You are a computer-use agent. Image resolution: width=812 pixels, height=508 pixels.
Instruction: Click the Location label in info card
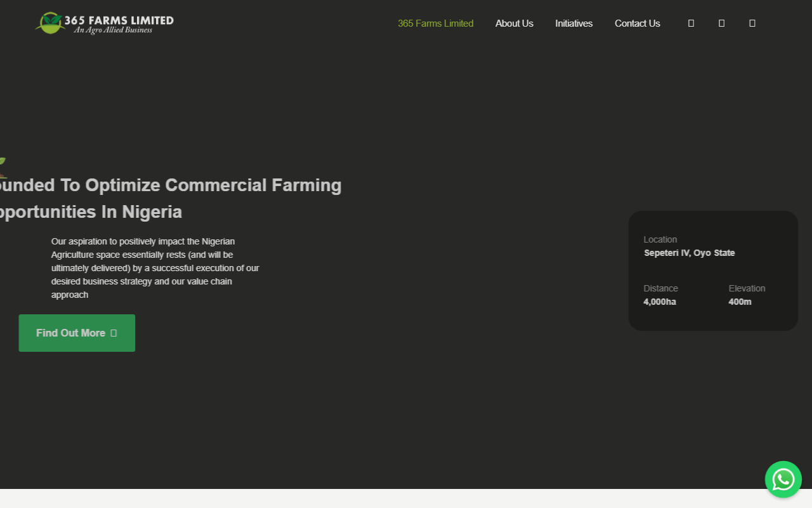[660, 239]
